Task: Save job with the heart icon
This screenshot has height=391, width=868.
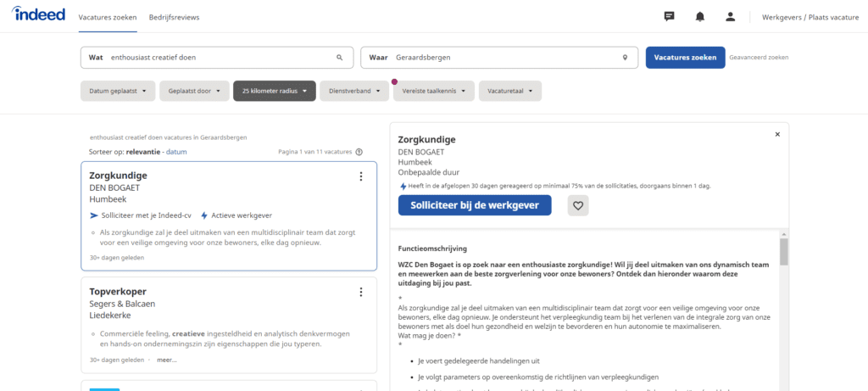Action: 578,205
